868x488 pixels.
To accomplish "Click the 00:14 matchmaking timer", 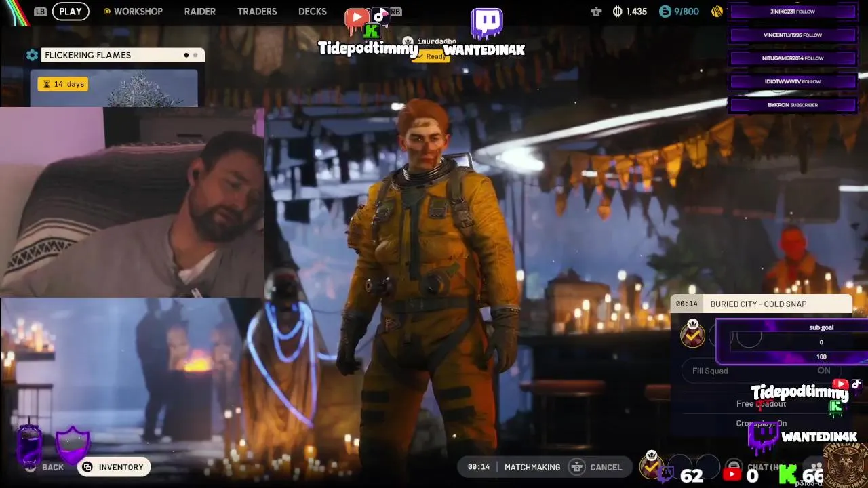I will click(x=479, y=467).
